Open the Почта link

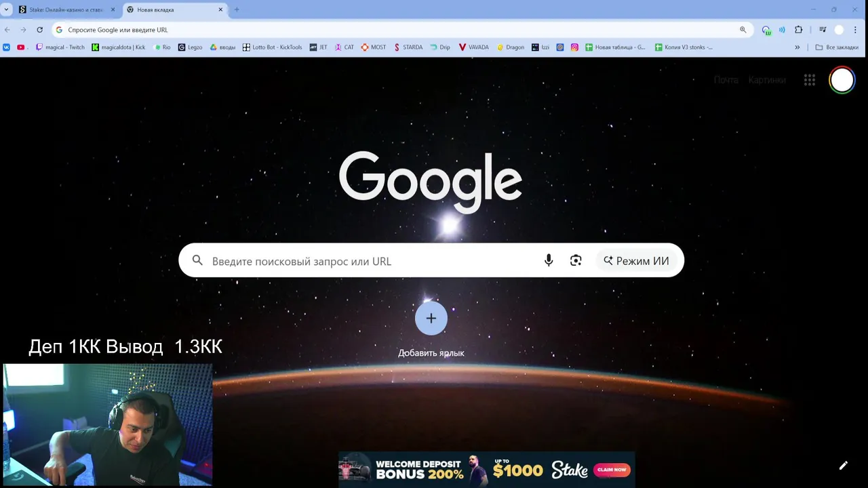coord(726,80)
